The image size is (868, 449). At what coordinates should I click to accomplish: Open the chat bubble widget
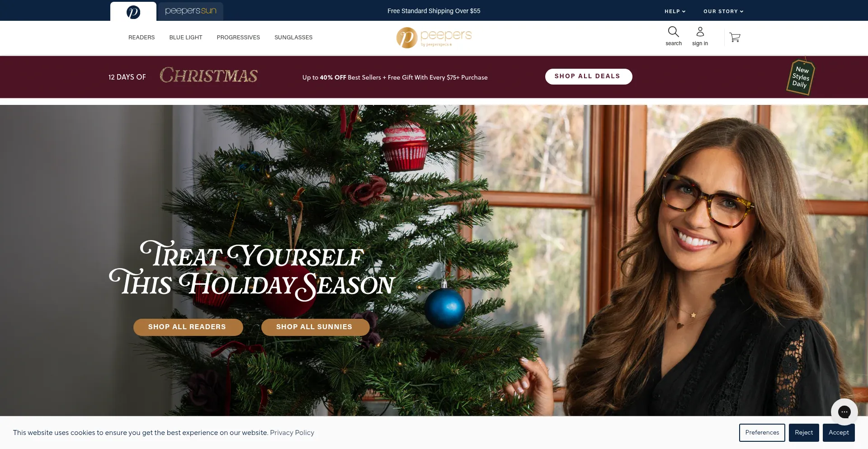pos(844,412)
